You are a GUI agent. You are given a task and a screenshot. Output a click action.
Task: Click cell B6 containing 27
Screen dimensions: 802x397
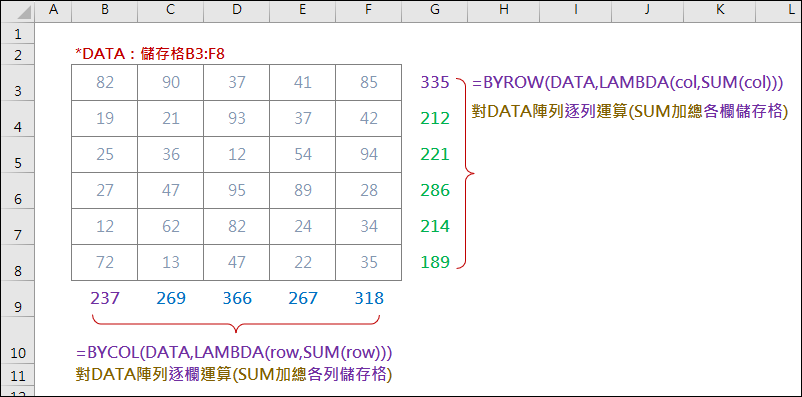pyautogui.click(x=104, y=190)
